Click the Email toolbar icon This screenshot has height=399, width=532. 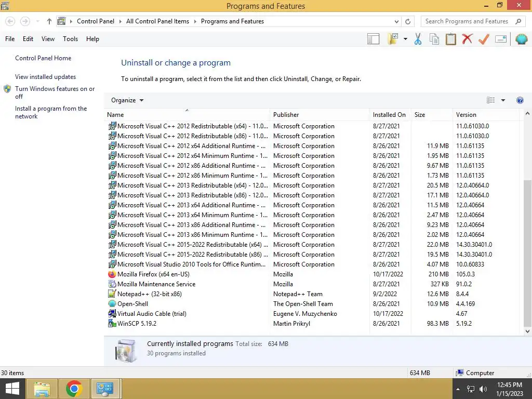501,39
